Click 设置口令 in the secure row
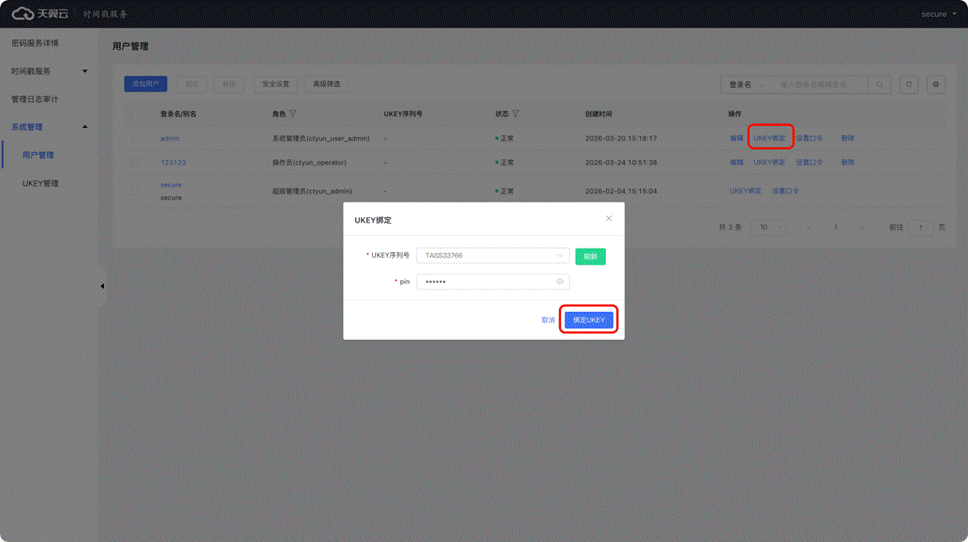The image size is (968, 542). [x=785, y=191]
